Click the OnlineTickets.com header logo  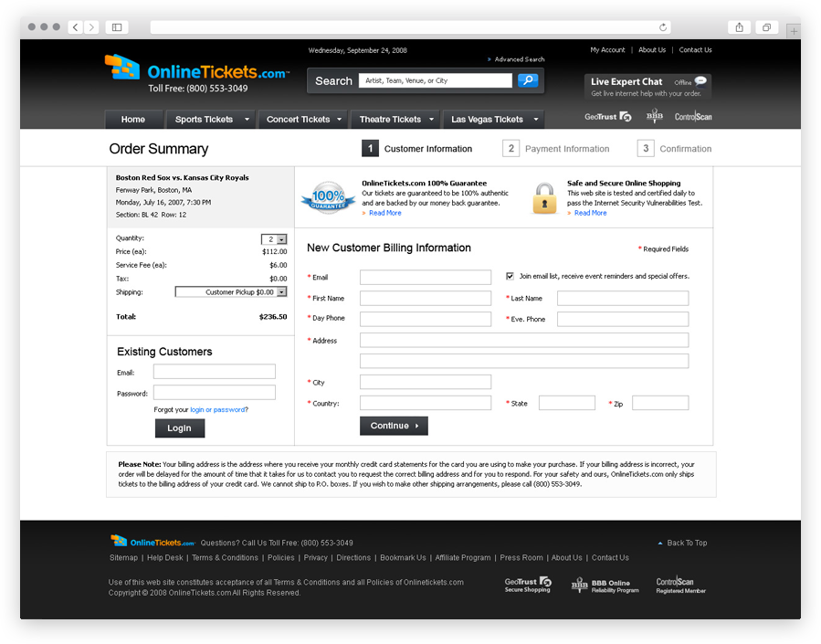[197, 69]
